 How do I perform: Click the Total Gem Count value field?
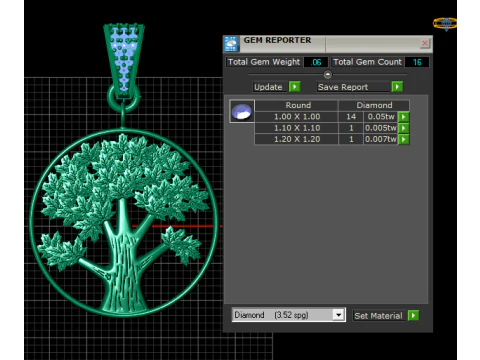(417, 62)
